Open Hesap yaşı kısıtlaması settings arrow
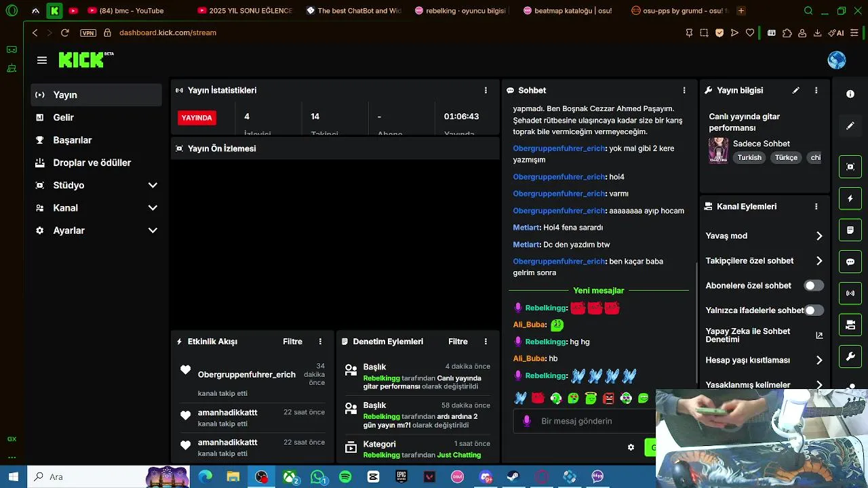 tap(819, 360)
